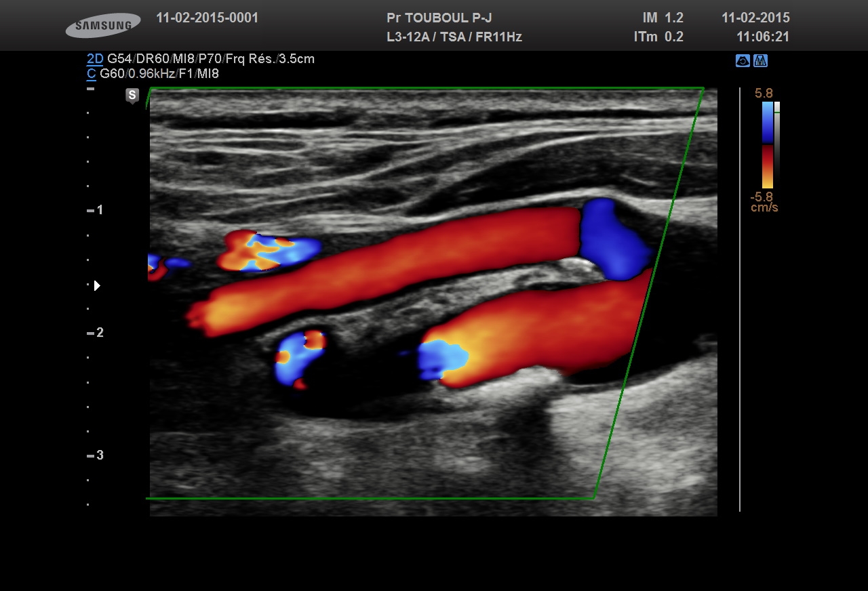Click the red-yellow portion of velocity color bar
Viewport: 868px width, 591px height.
pos(767,167)
